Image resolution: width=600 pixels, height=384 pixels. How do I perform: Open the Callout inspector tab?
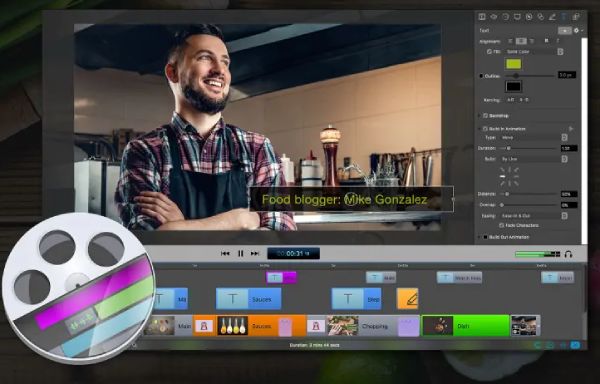click(x=529, y=17)
